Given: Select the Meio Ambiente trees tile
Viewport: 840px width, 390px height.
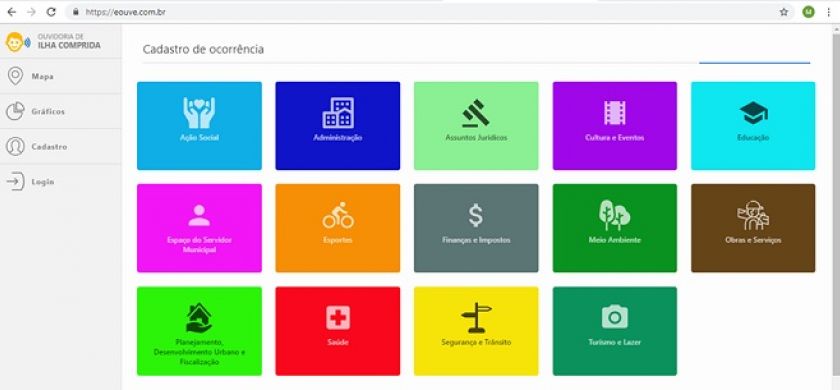Looking at the screenshot, I should click(x=614, y=228).
